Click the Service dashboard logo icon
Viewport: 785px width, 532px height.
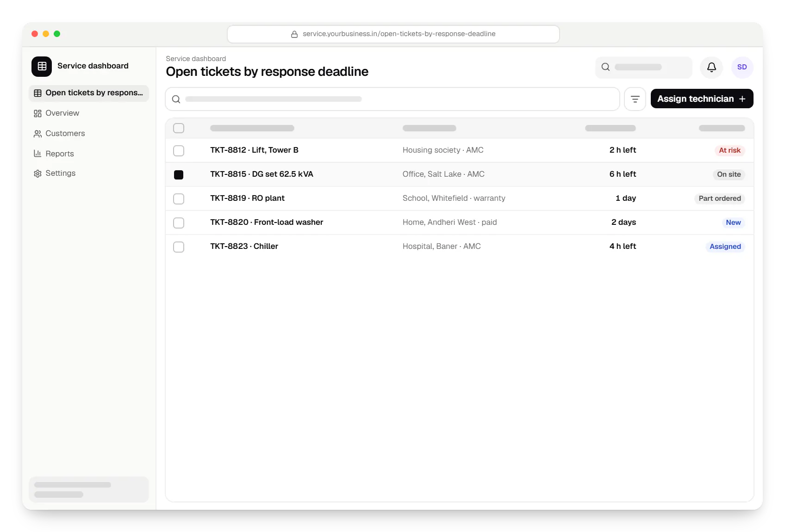[42, 66]
